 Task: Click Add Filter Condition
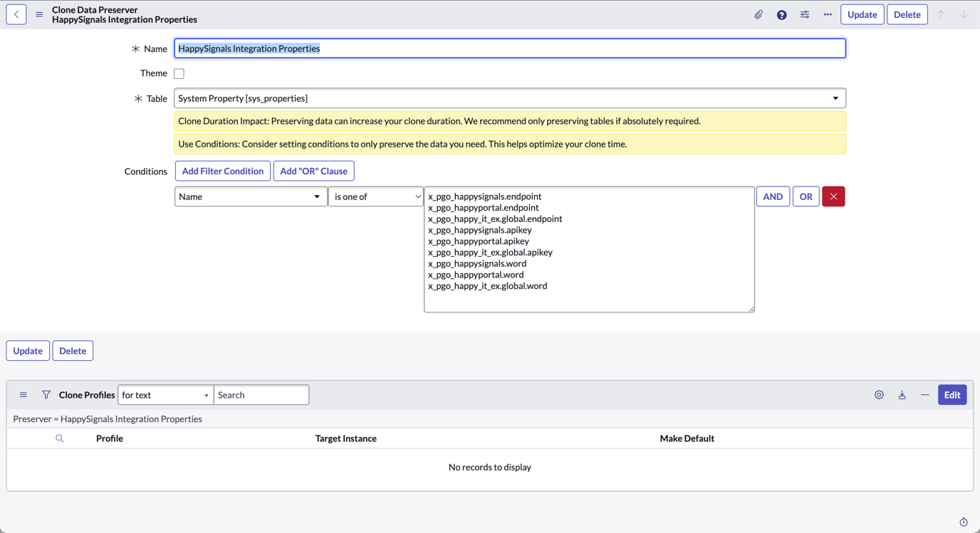tap(223, 171)
